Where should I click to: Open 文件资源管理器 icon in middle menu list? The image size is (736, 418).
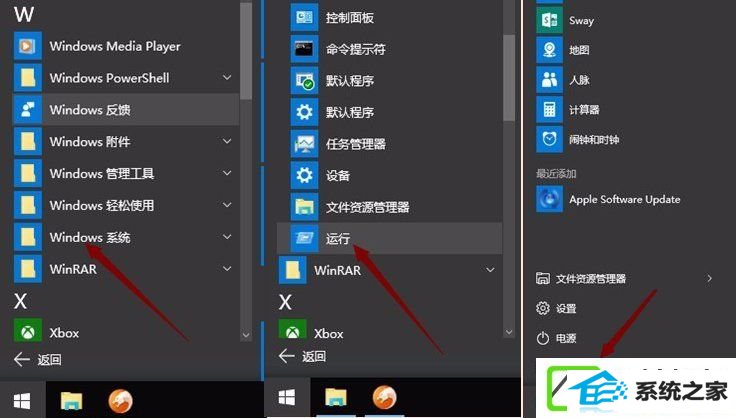[304, 207]
